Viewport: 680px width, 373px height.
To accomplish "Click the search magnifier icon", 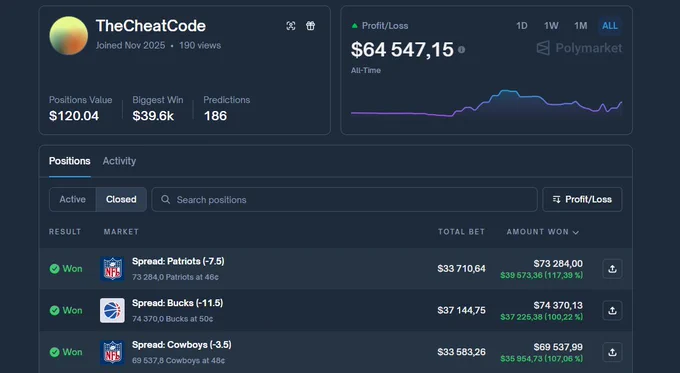I will (165, 200).
